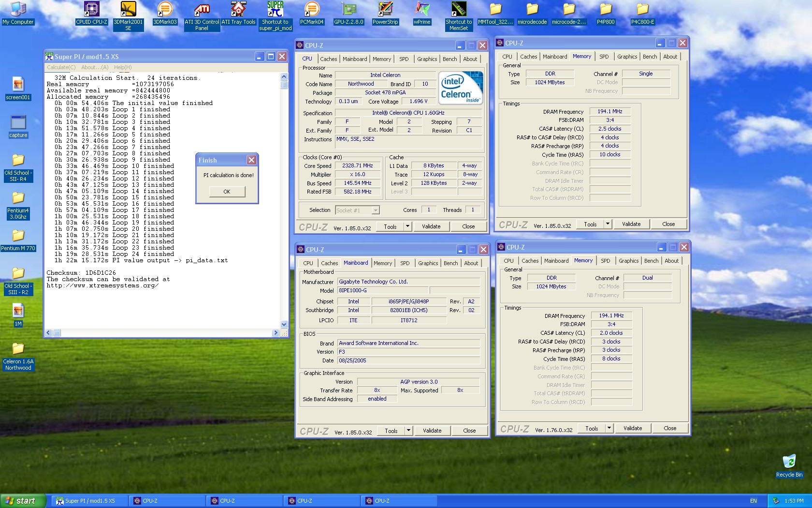Launch wPrime desktop icon
The width and height of the screenshot is (812, 508).
pyautogui.click(x=422, y=13)
